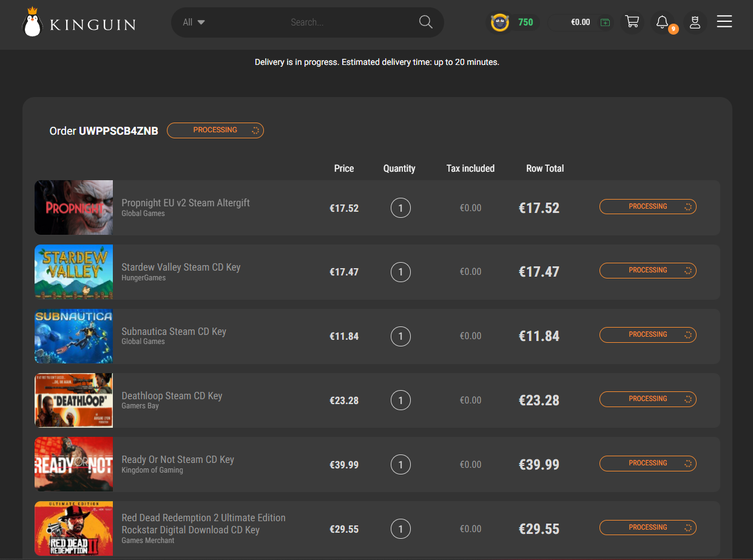Open the Subnautica game thumbnail

pos(73,336)
